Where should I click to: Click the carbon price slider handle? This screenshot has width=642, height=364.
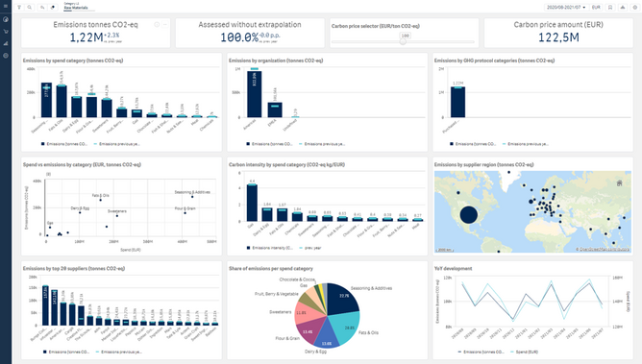(x=404, y=41)
